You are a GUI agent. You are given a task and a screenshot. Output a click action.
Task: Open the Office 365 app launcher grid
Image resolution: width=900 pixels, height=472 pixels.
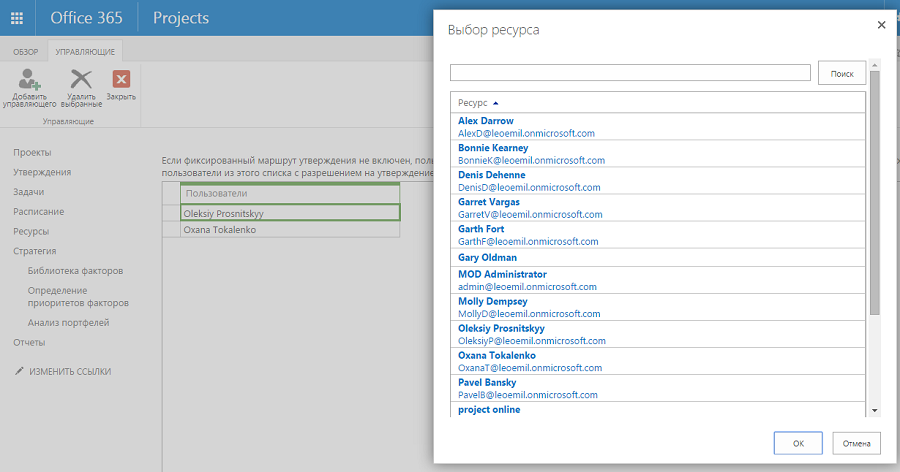click(17, 18)
